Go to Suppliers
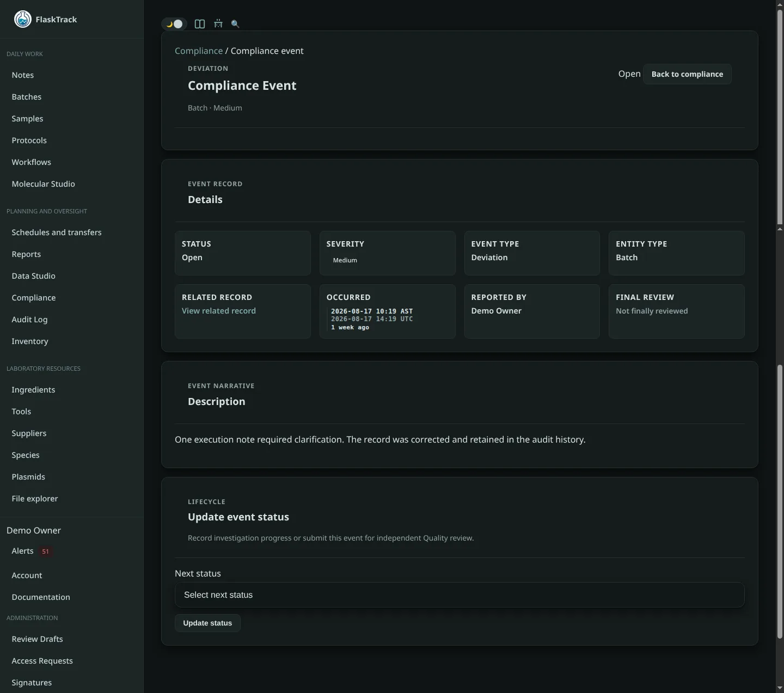Screen dimensions: 784x693 tap(29, 433)
